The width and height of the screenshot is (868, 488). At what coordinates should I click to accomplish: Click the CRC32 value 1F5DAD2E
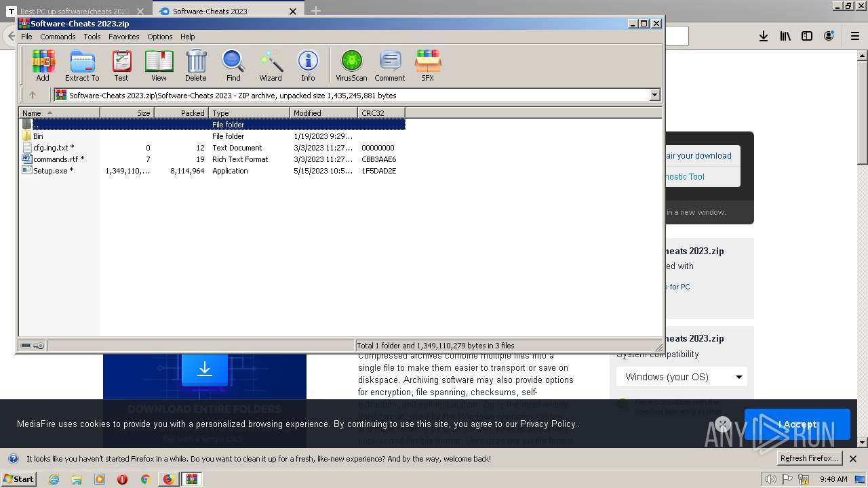pyautogui.click(x=379, y=171)
